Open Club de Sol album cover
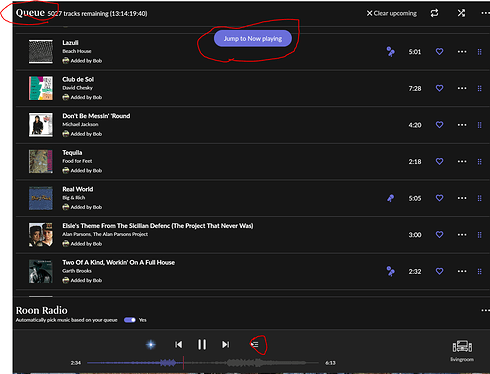The image size is (490, 374). point(41,88)
